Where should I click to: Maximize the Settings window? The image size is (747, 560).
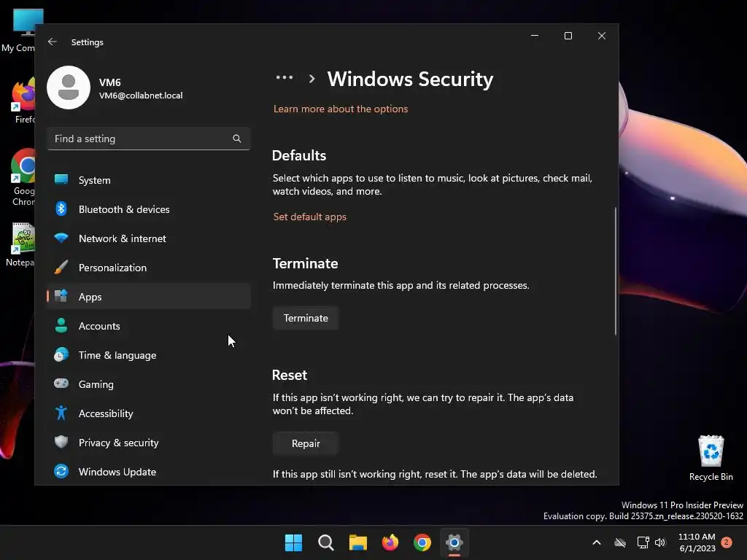[568, 36]
